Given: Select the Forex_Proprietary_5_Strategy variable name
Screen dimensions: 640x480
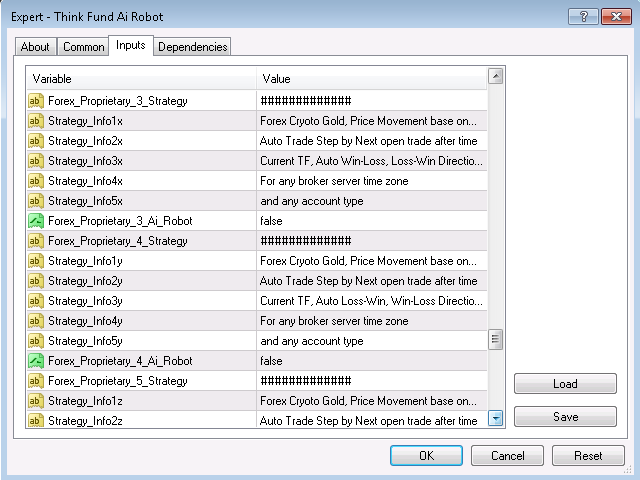Looking at the screenshot, I should coord(118,382).
